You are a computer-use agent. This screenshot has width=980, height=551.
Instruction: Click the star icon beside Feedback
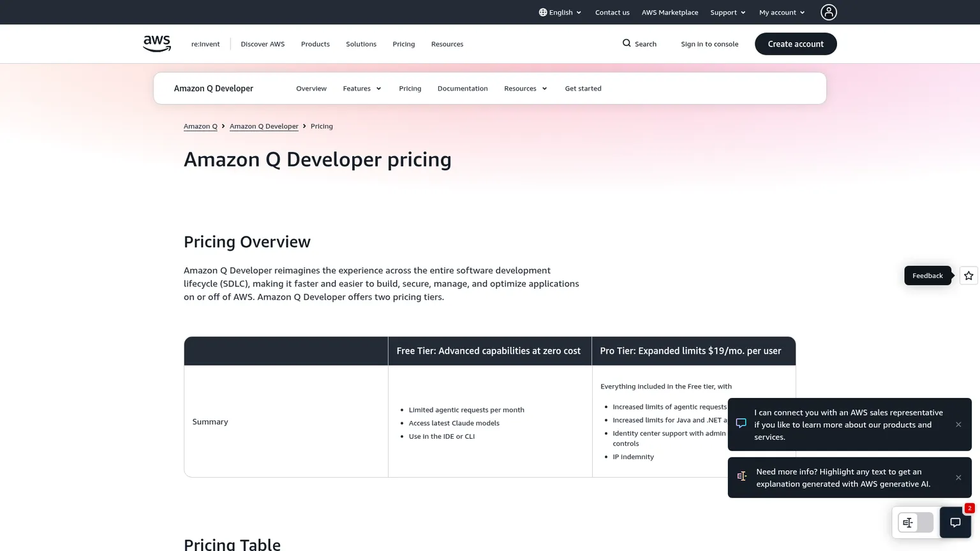(x=969, y=275)
